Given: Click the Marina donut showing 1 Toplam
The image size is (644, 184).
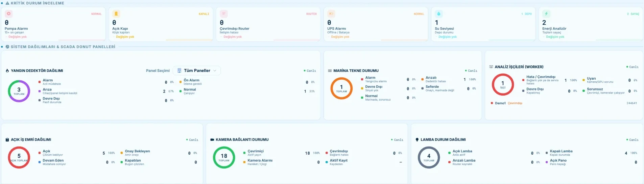Looking at the screenshot, I should point(341,88).
